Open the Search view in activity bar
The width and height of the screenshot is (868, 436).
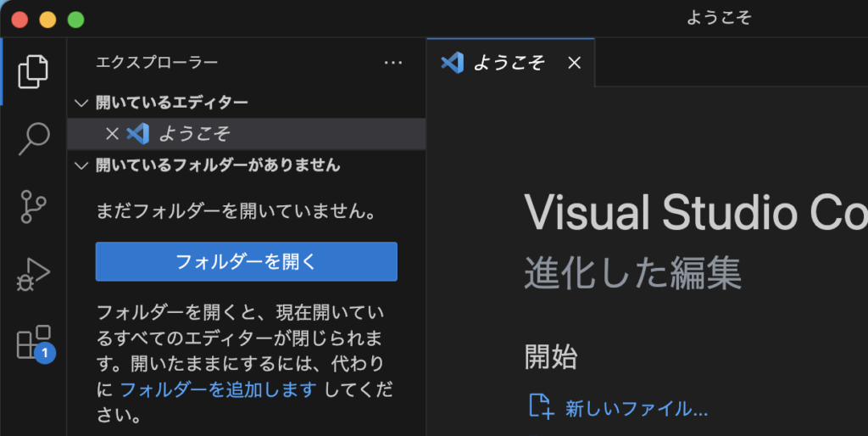point(33,138)
